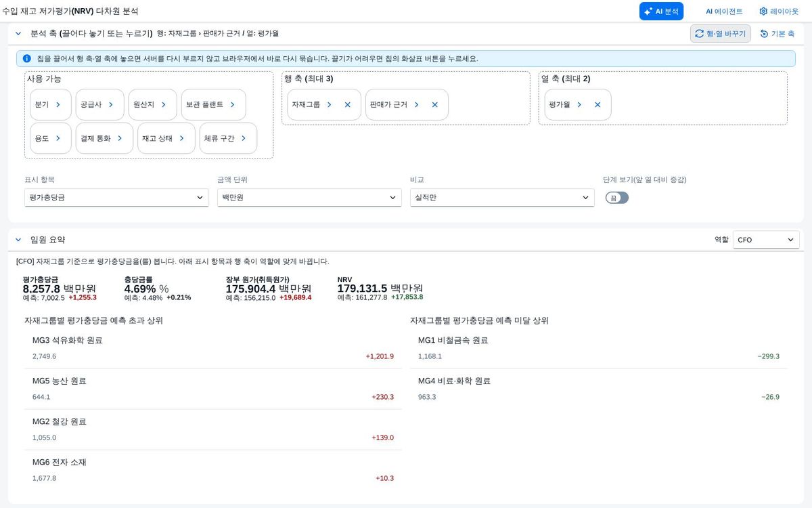The height and width of the screenshot is (508, 812).
Task: Remove 판매가 근거 from row axis
Action: click(x=434, y=104)
